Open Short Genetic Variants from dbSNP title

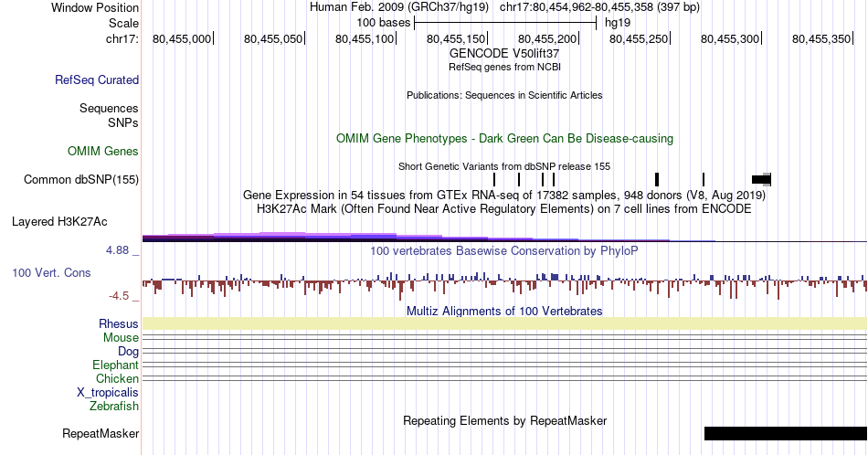(x=504, y=166)
